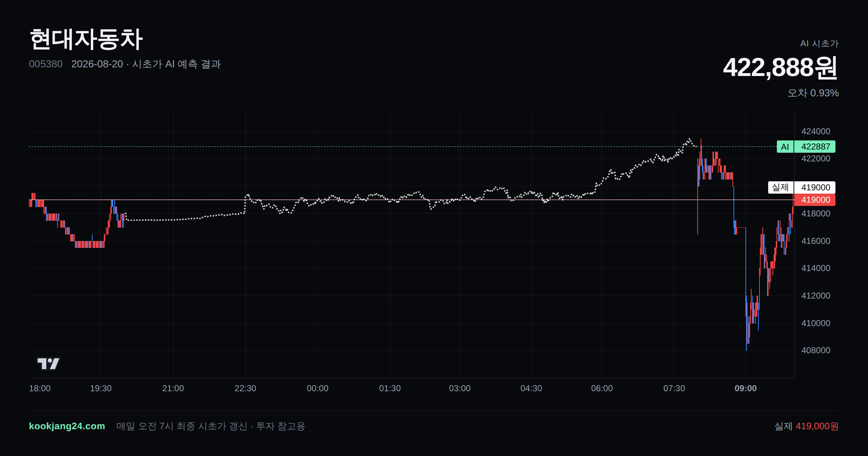Viewport: 868px width, 456px height.
Task: Click the 416000 price axis label
Action: pos(816,241)
